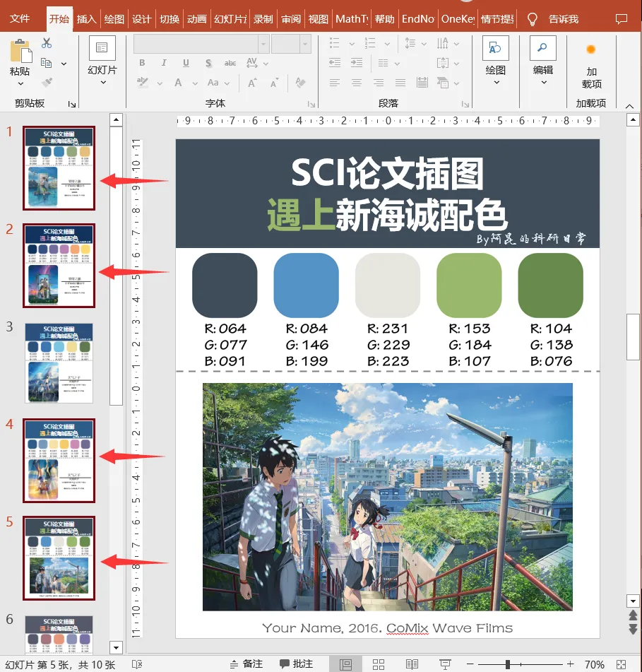Screen dimensions: 642x672
Task: Open the font size dropdown
Action: 305,44
